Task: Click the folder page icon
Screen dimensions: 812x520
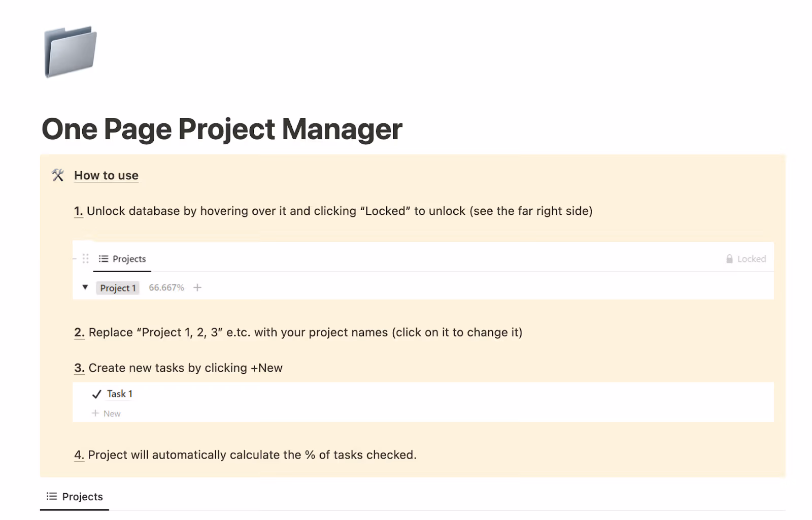Action: 71,51
